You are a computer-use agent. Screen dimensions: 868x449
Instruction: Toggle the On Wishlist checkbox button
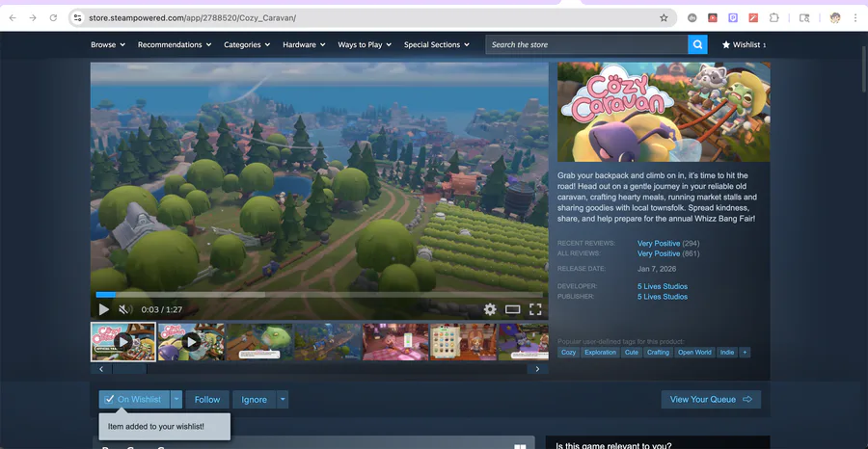(x=134, y=399)
